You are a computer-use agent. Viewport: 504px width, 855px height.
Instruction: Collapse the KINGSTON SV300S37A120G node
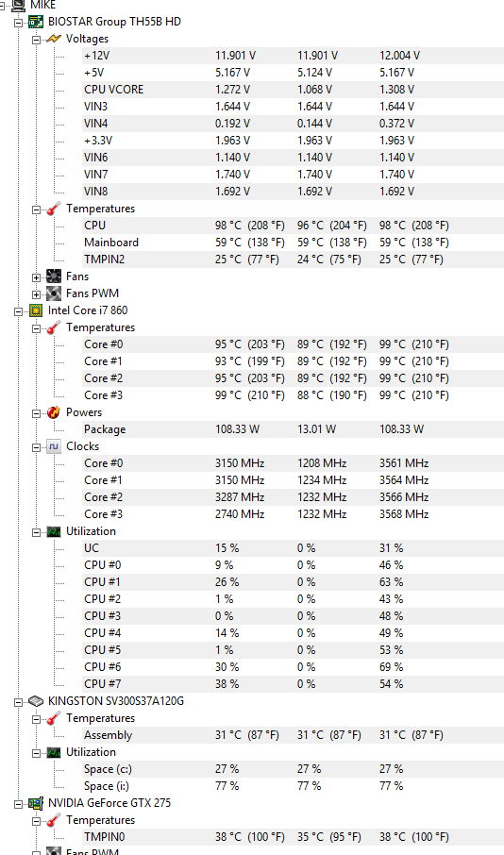[18, 702]
